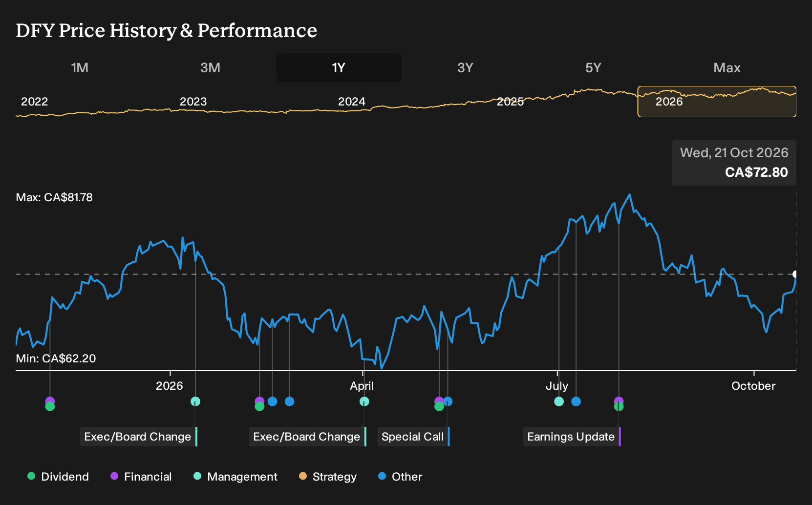Screen dimensions: 812x505
Task: Choose the 3Y time range
Action: click(x=465, y=67)
